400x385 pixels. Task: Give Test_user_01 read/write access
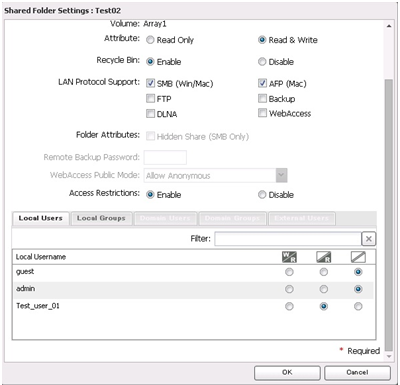click(289, 306)
